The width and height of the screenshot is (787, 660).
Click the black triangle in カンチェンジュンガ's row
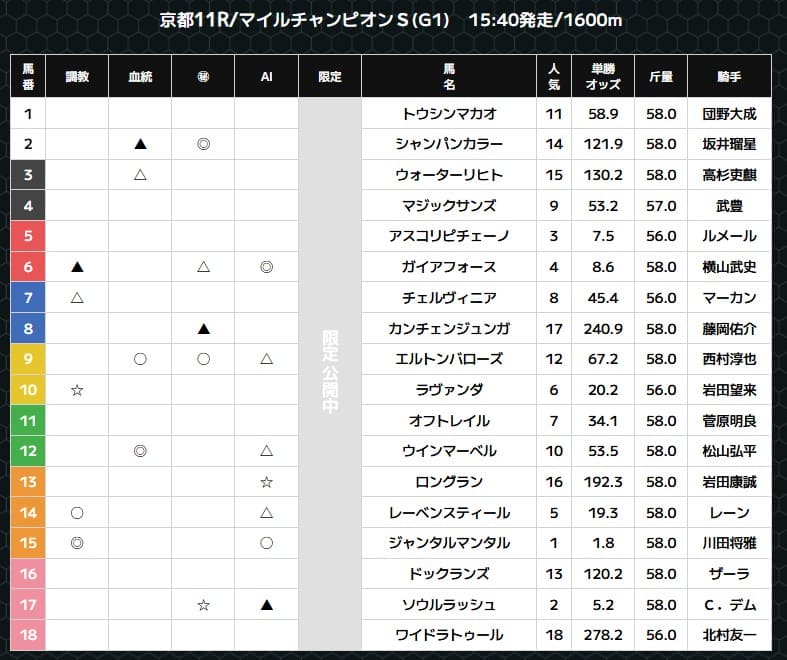click(x=203, y=328)
